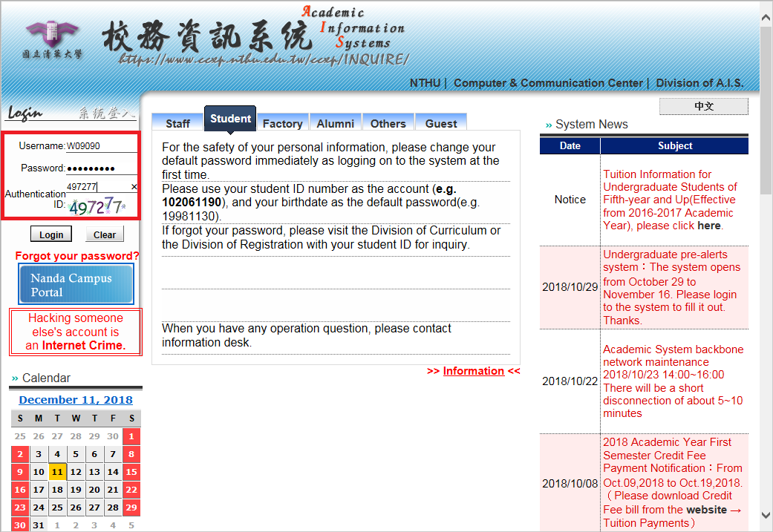The width and height of the screenshot is (773, 532).
Task: Click the Username input field
Action: (x=101, y=146)
